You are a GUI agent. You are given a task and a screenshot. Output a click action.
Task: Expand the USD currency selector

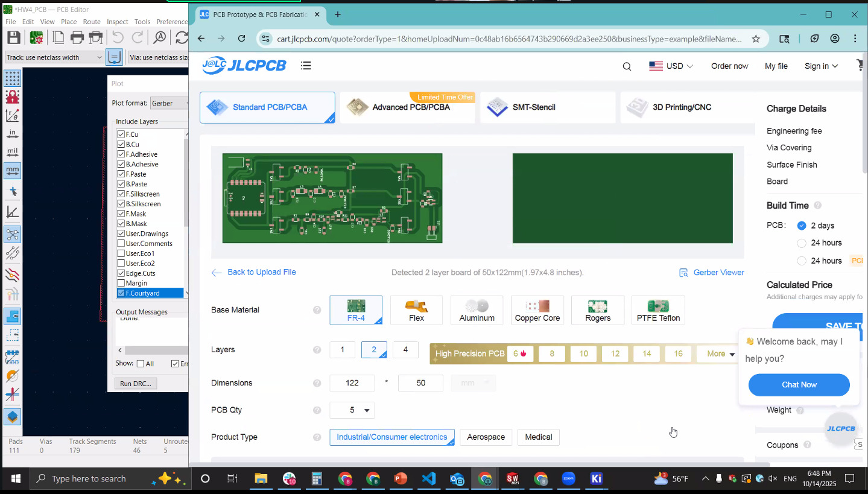[x=671, y=66]
